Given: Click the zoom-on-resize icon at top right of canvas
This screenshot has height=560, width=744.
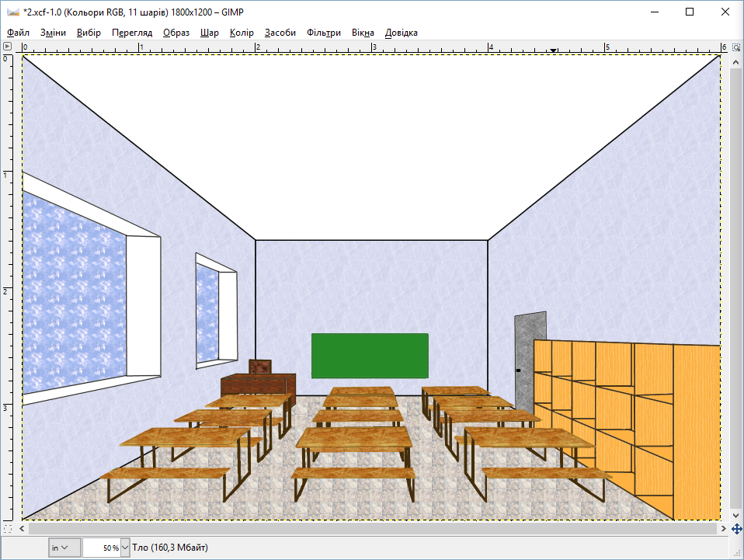Looking at the screenshot, I should point(736,47).
